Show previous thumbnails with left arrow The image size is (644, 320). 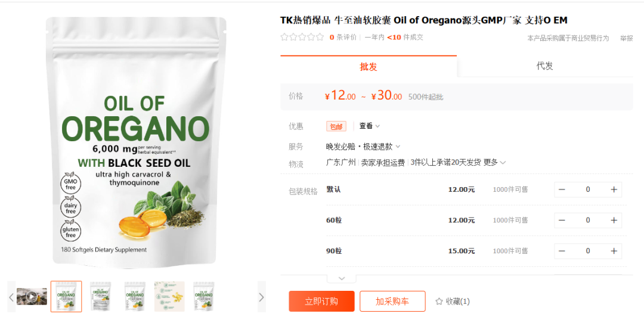11,297
